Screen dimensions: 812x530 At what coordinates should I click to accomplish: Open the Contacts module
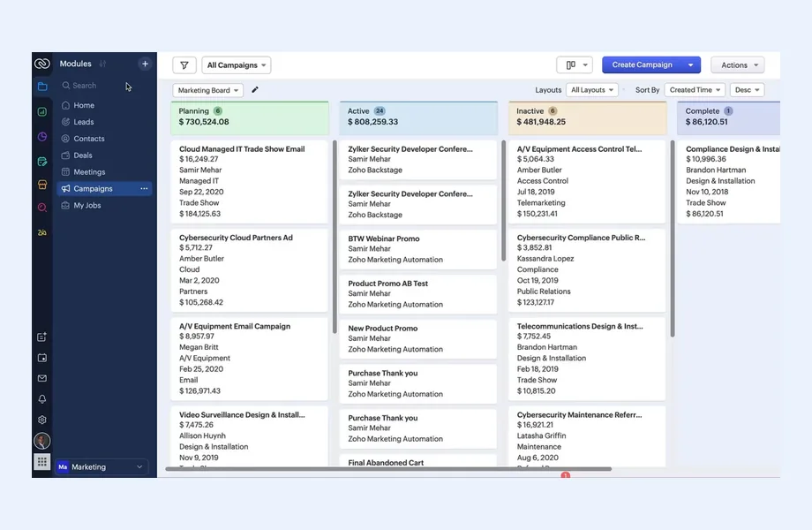88,139
